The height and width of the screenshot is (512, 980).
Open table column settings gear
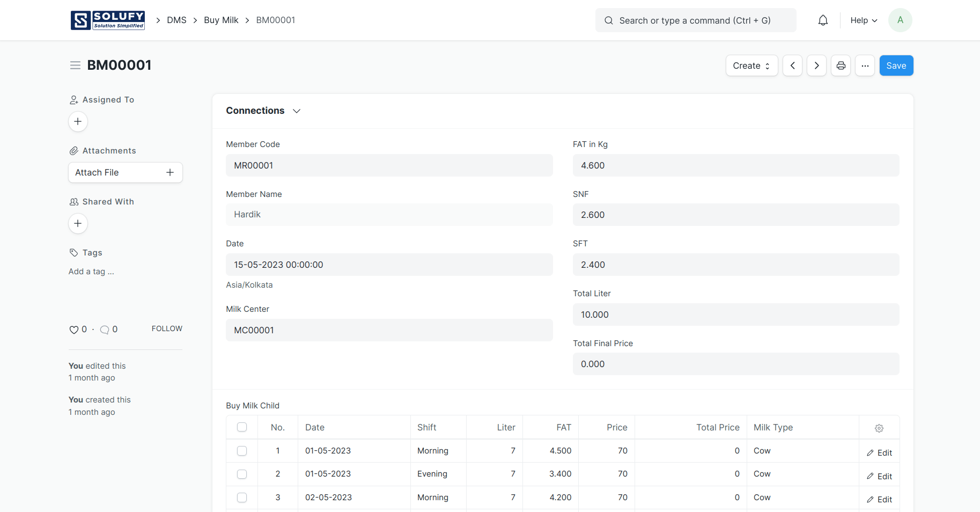tap(879, 428)
